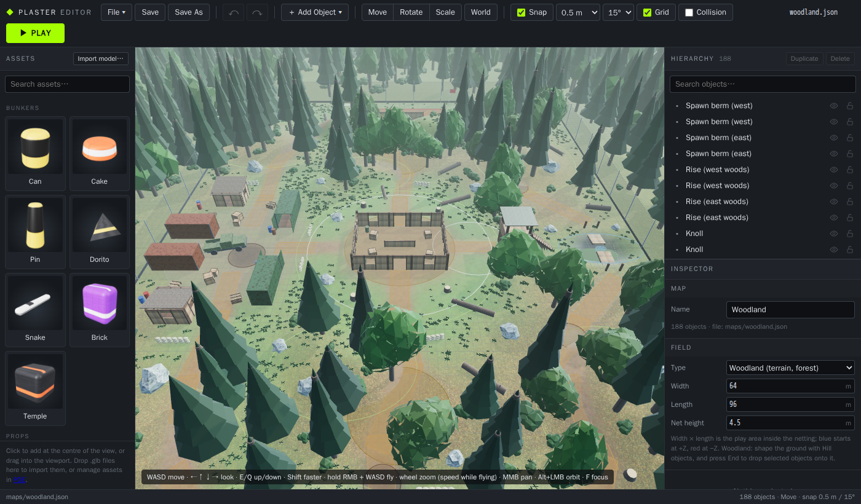This screenshot has height=504, width=861.
Task: Lock the first Knoll object
Action: point(850,234)
